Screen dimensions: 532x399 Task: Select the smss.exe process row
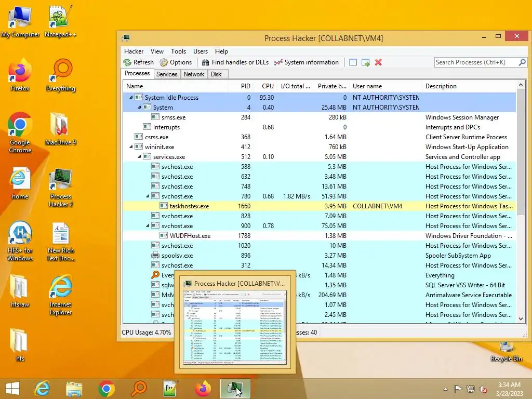[320, 117]
